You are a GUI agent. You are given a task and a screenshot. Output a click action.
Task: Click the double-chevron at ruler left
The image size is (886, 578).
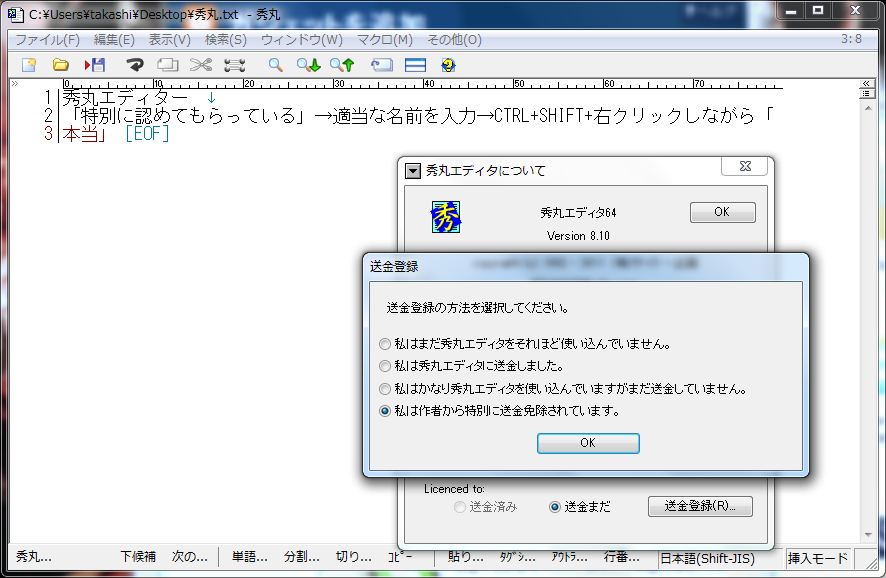coord(15,84)
